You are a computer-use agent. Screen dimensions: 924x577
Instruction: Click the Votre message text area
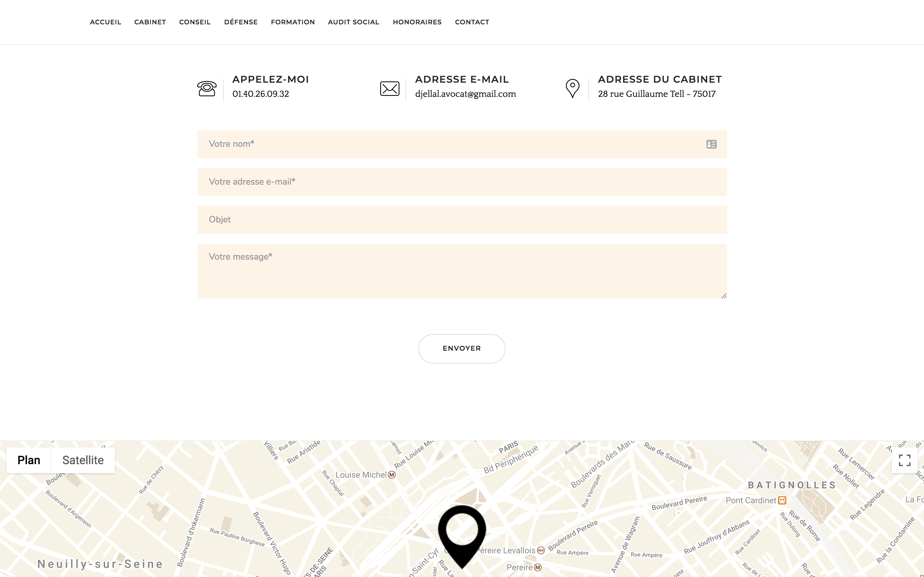tap(462, 271)
